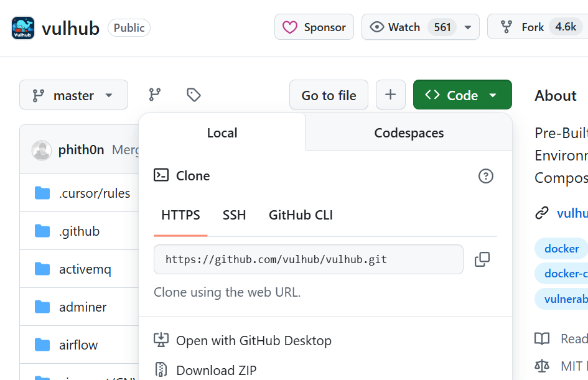Open the .github folder

click(79, 231)
